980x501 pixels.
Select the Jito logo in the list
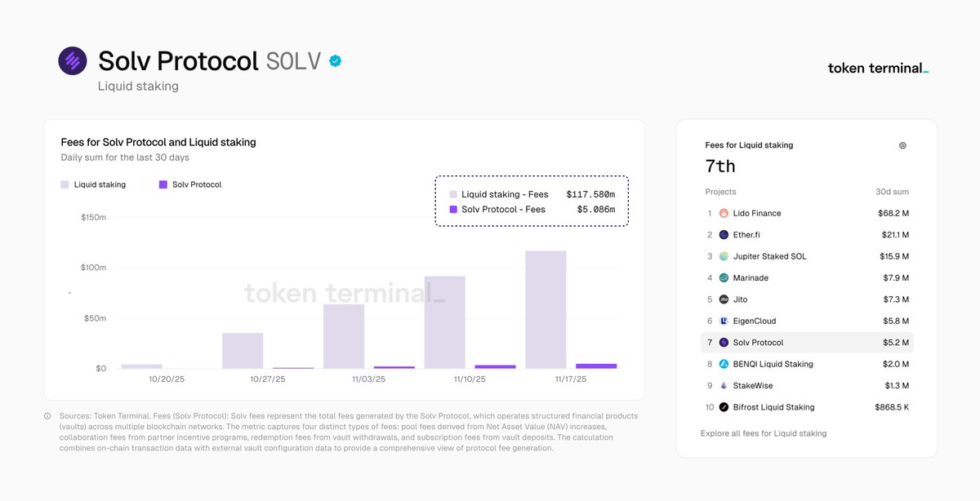tap(722, 299)
